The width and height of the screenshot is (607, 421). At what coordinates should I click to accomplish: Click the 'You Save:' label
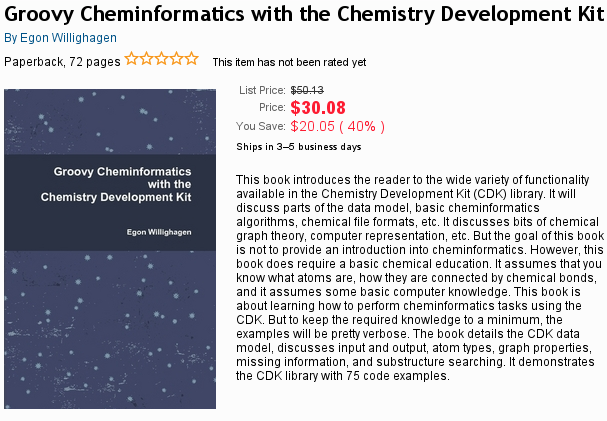[261, 126]
